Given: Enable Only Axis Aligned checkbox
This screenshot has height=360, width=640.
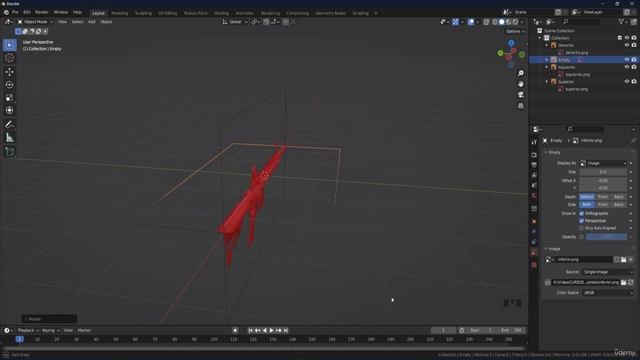Looking at the screenshot, I should point(582,228).
